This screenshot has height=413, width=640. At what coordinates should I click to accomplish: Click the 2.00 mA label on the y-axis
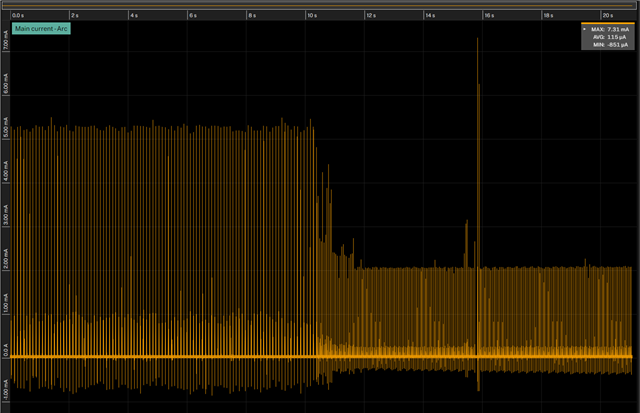click(5, 259)
